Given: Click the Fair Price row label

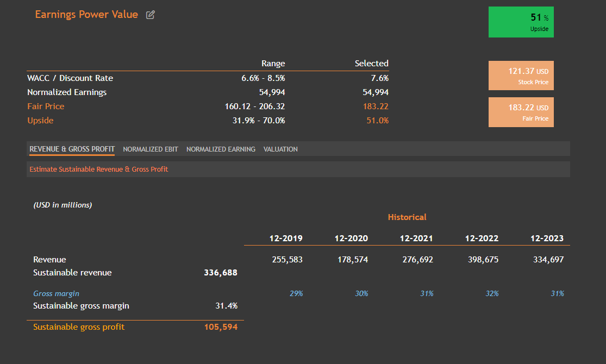Looking at the screenshot, I should click(x=46, y=106).
